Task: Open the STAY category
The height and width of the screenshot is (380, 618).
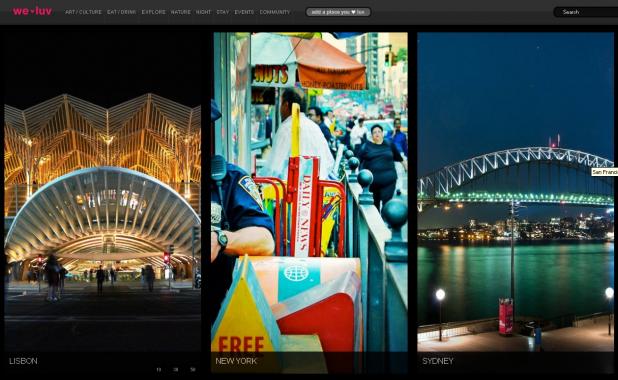Action: tap(223, 12)
